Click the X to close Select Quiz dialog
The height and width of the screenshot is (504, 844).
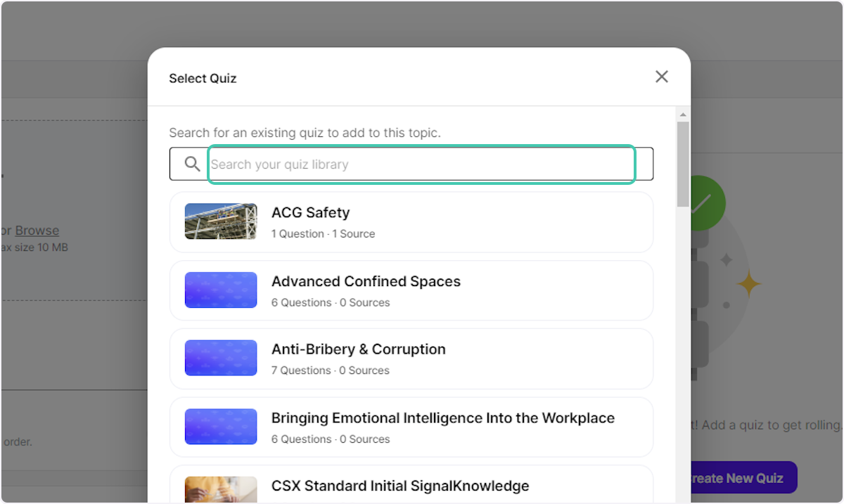(x=661, y=77)
